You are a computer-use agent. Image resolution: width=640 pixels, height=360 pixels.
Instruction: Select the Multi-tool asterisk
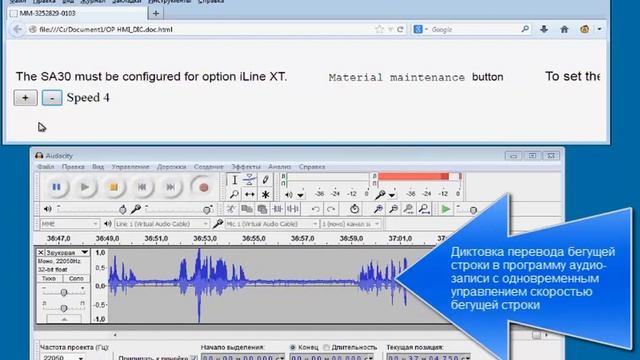pos(265,194)
